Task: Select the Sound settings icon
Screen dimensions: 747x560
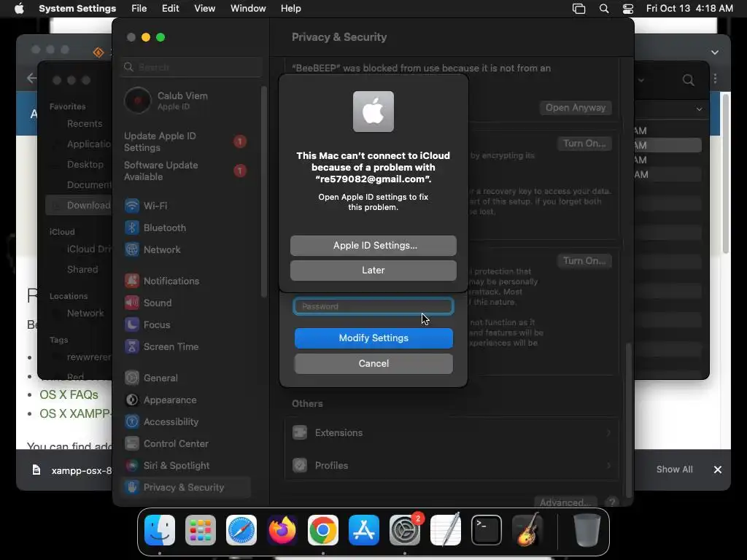Action: (x=132, y=303)
